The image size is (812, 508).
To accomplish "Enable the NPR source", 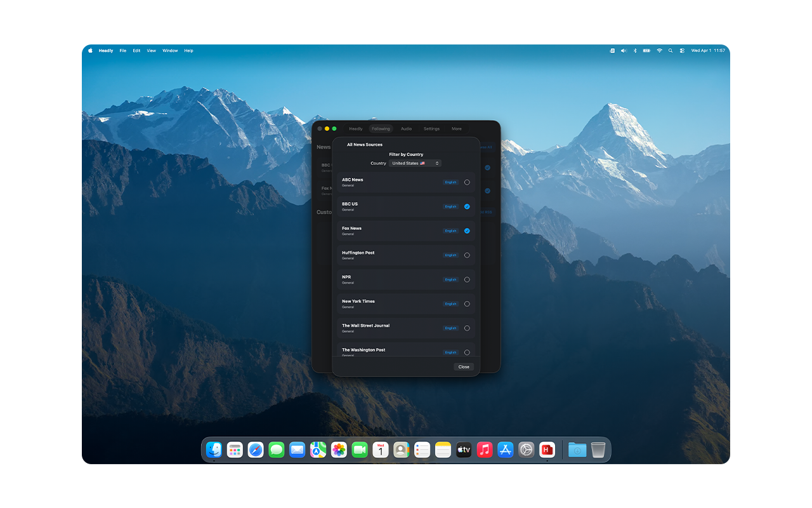I will pos(467,279).
